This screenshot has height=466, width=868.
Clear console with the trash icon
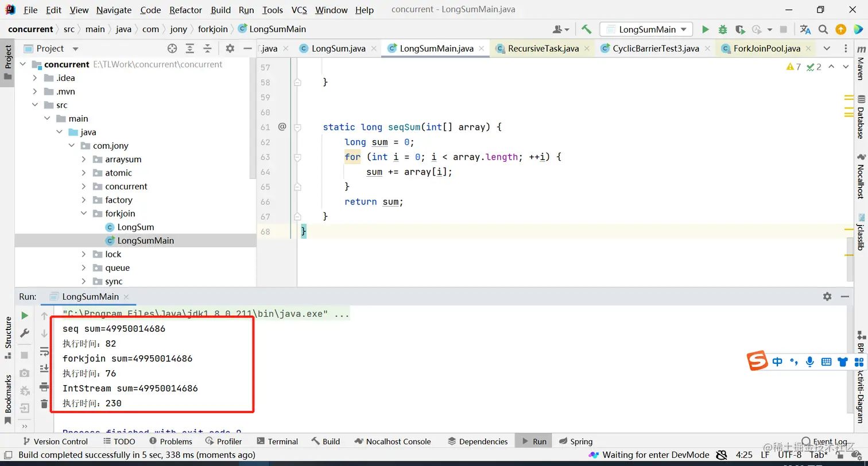click(x=44, y=404)
